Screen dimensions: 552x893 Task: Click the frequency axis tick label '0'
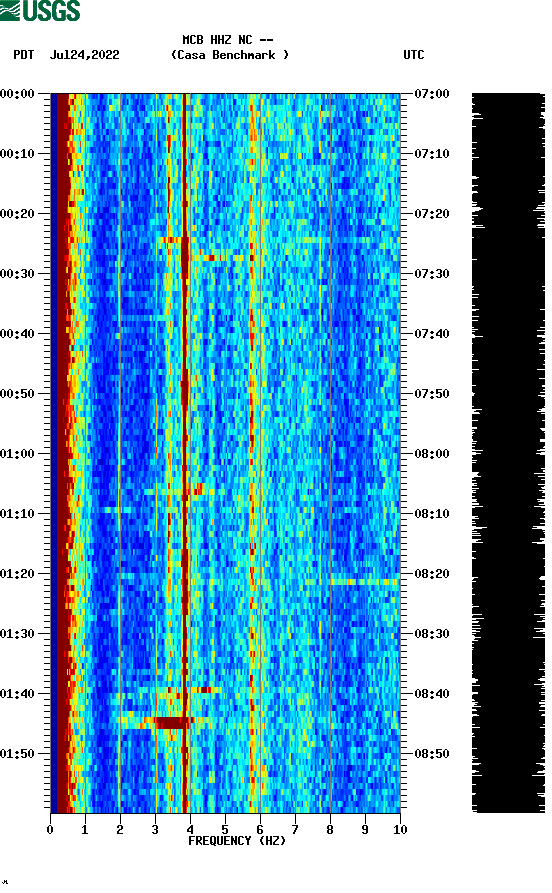pyautogui.click(x=50, y=830)
